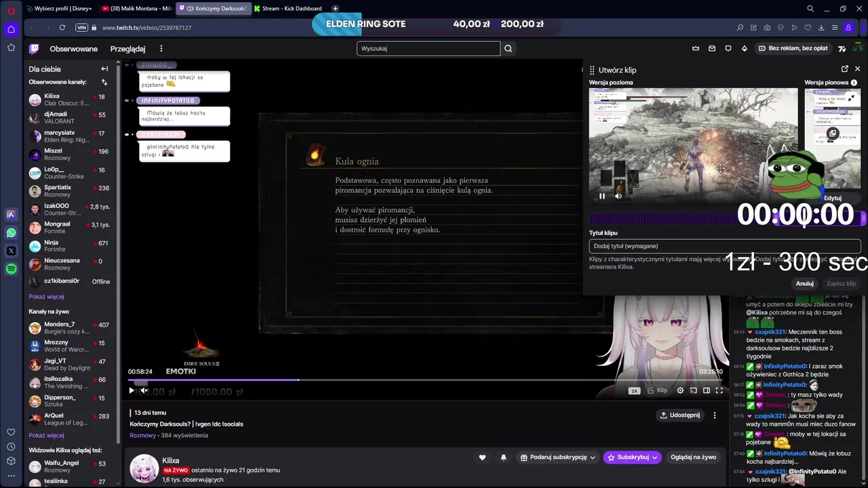Open a new browser tab

point(335,9)
